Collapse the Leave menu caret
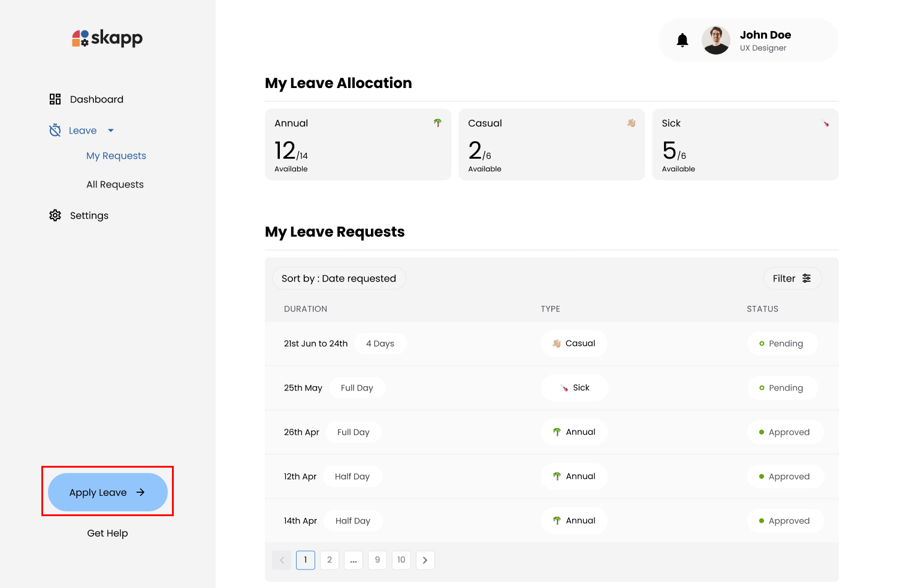Viewport: 906px width, 588px height. pos(111,131)
